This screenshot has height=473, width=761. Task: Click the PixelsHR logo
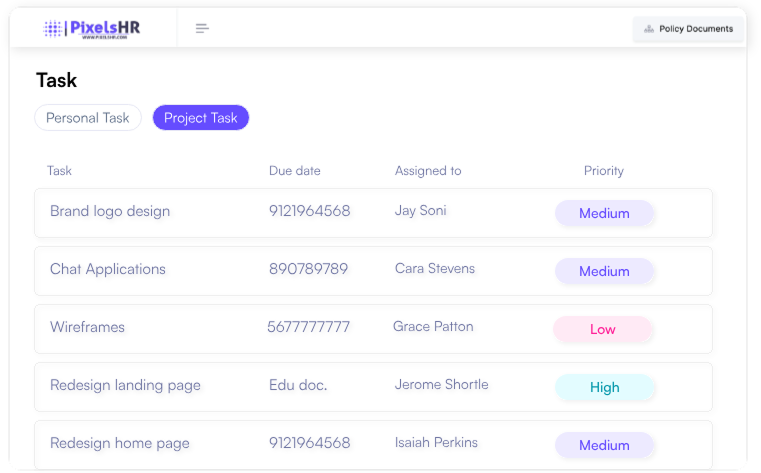point(92,29)
